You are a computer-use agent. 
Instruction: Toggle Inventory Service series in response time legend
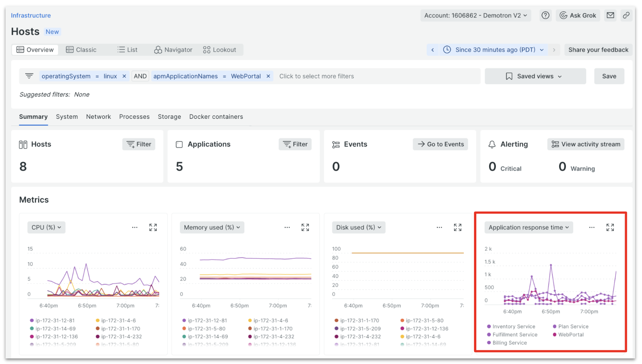511,326
